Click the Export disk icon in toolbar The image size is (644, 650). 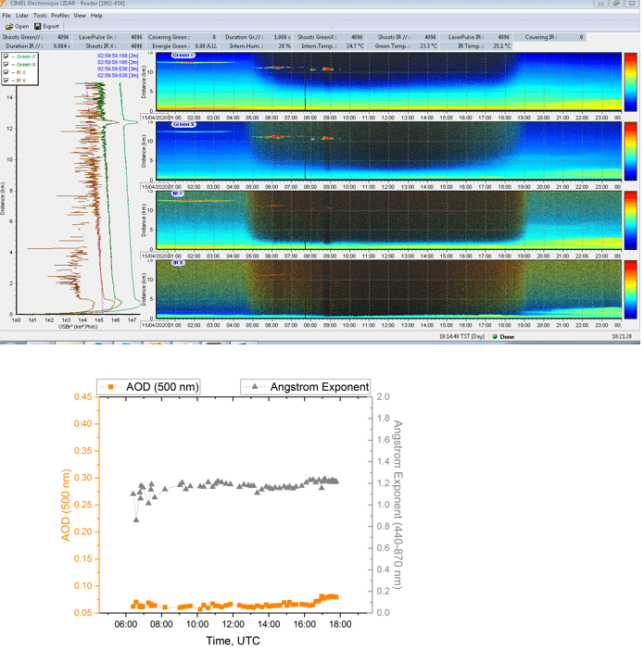point(38,26)
